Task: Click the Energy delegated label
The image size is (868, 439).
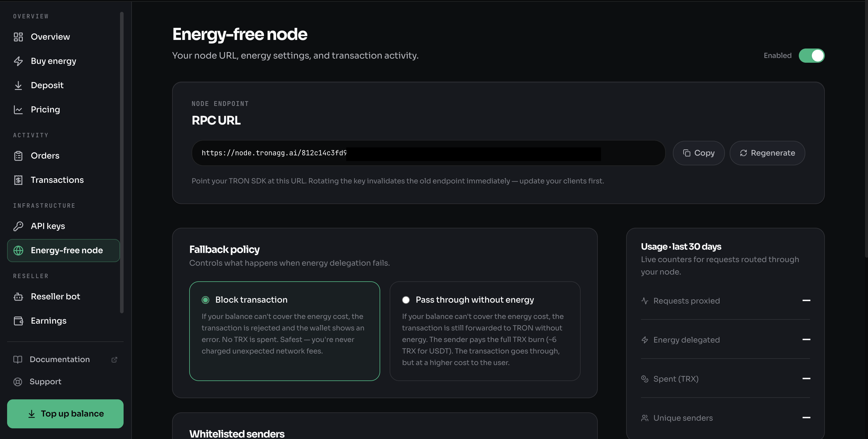Action: tap(686, 340)
